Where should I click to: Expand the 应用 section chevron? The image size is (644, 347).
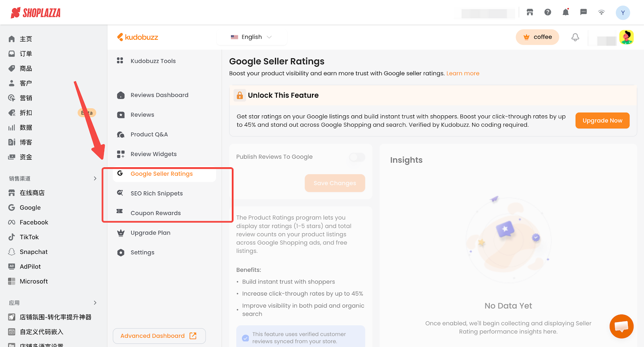pyautogui.click(x=95, y=303)
